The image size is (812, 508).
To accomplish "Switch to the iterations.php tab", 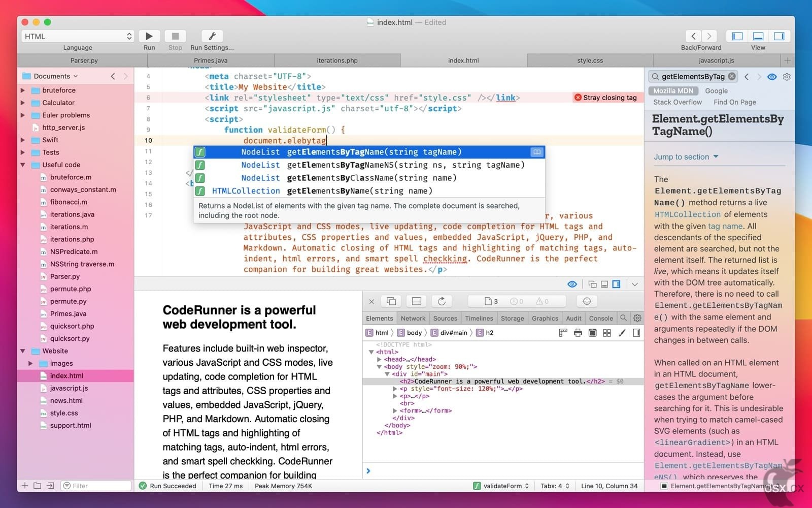I will 337,60.
